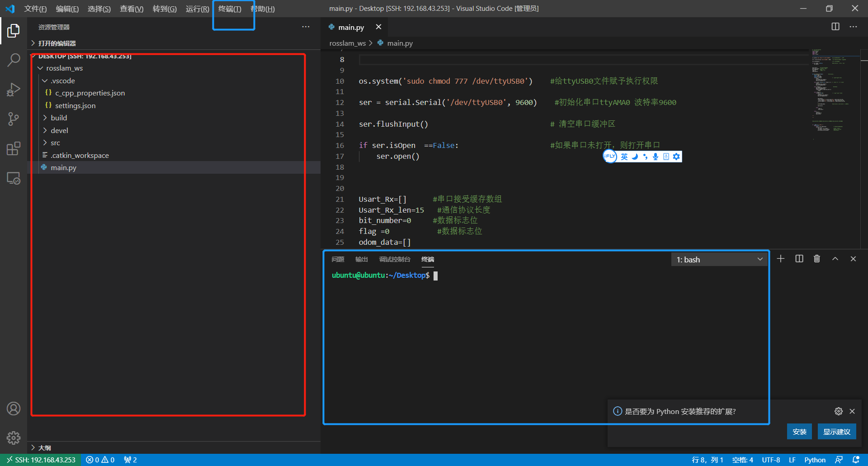Open Explorer panel more actions ellipsis
Image resolution: width=868 pixels, height=466 pixels.
point(306,27)
